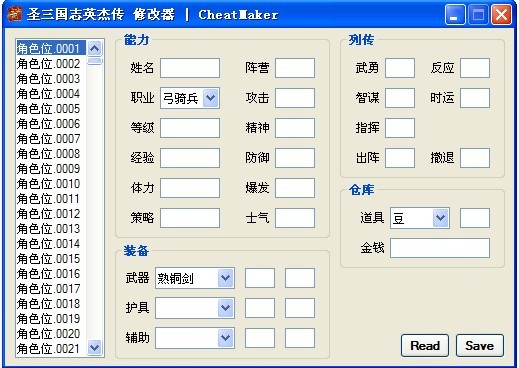
Task: Click the 智谋 intellect input field
Action: tap(400, 98)
